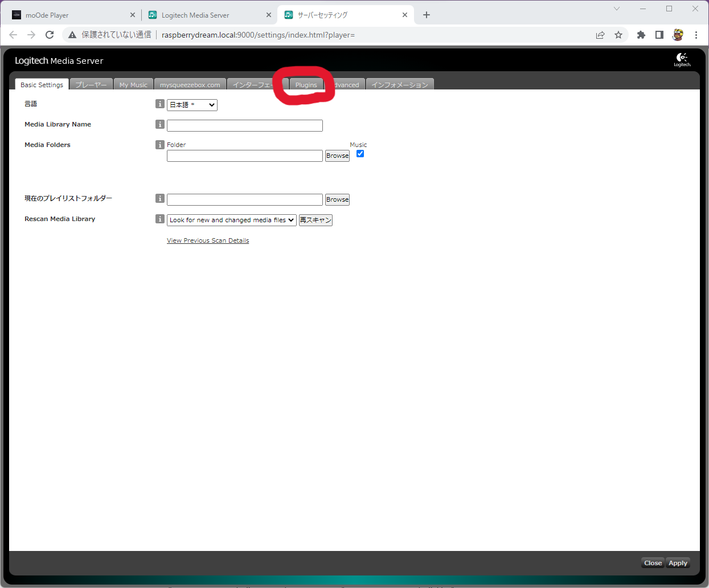Viewport: 709px width, 588px height.
Task: Select the Basic Settings tab
Action: coord(42,84)
